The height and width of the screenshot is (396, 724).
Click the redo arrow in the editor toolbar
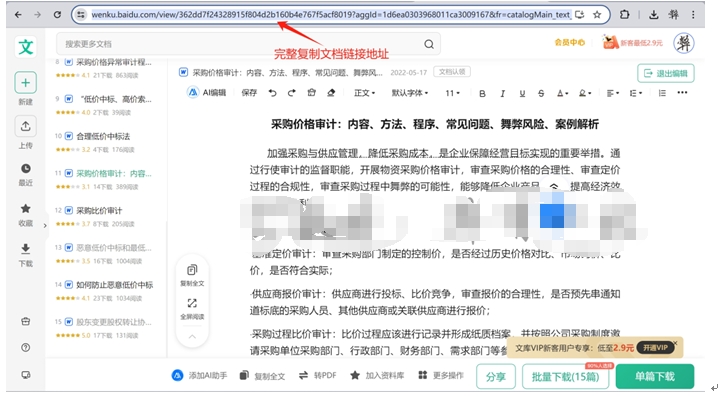(291, 93)
